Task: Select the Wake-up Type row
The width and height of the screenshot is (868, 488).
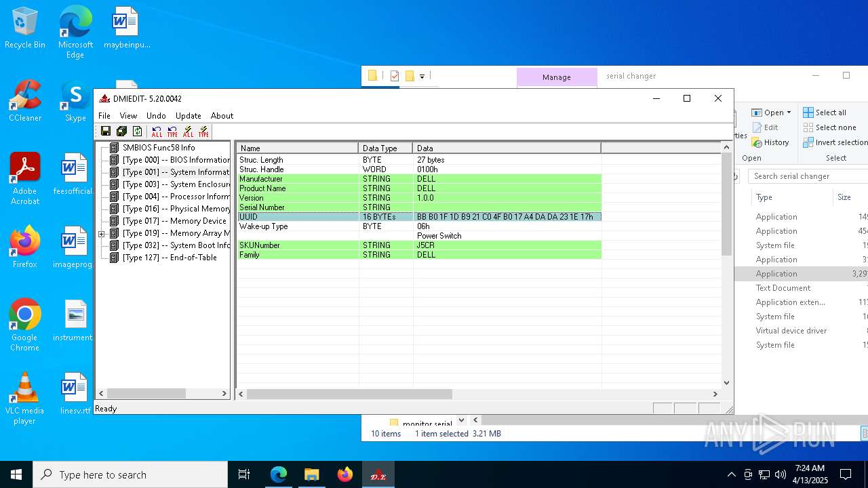Action: (419, 226)
